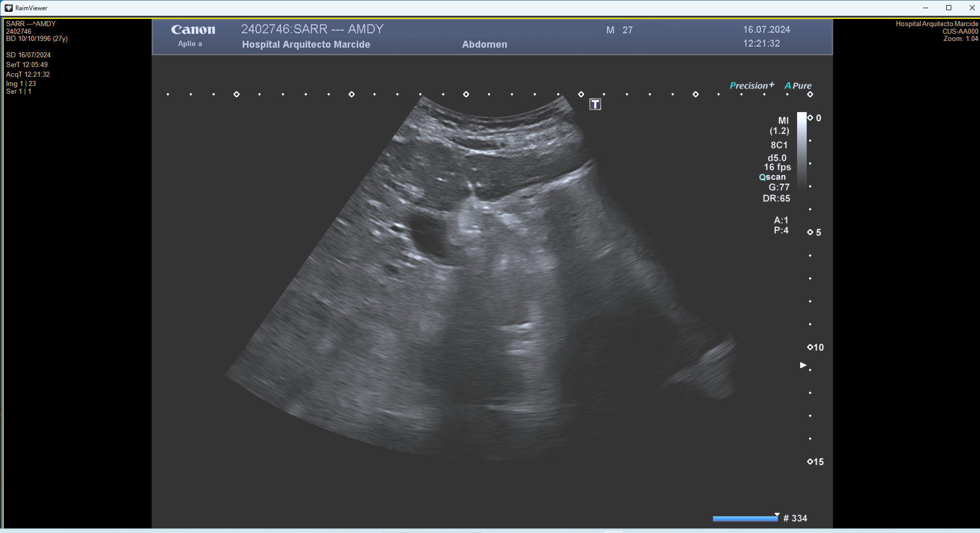
Task: Maximize the RaimViewer window
Action: click(x=949, y=8)
